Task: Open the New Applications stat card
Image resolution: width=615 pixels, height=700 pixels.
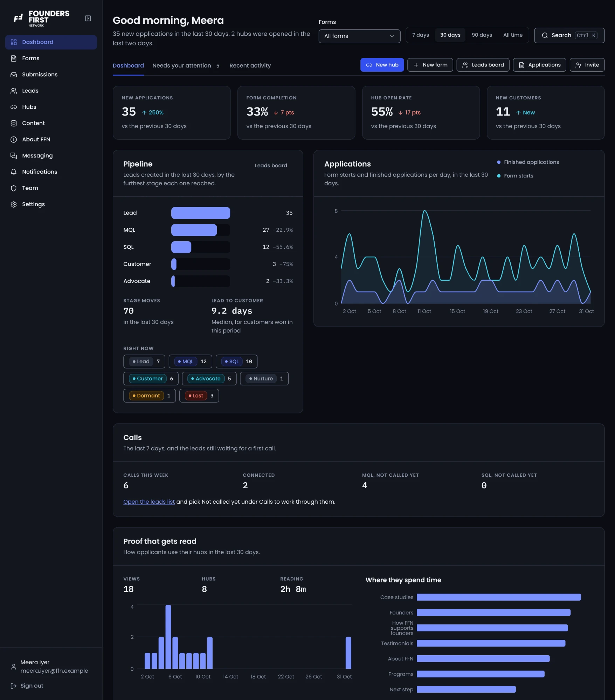Action: 172,113
